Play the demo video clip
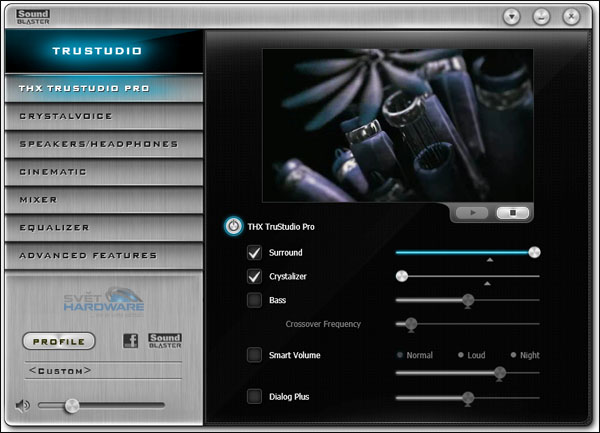600x433 pixels. 473,213
